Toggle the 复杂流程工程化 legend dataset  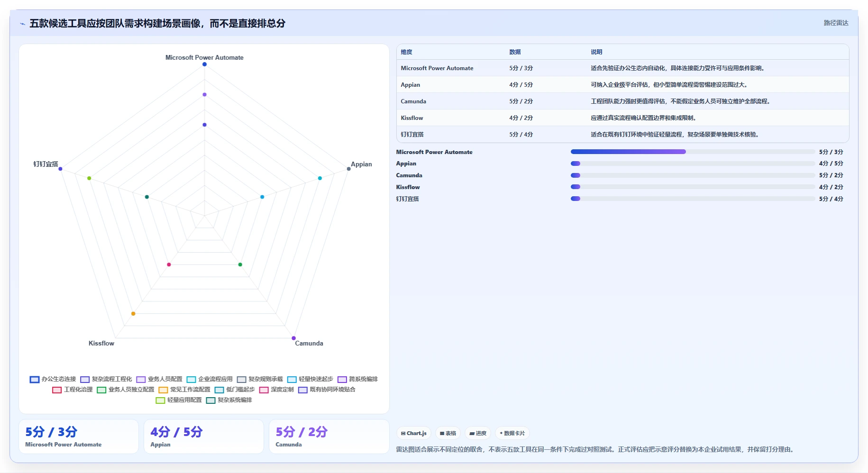106,379
